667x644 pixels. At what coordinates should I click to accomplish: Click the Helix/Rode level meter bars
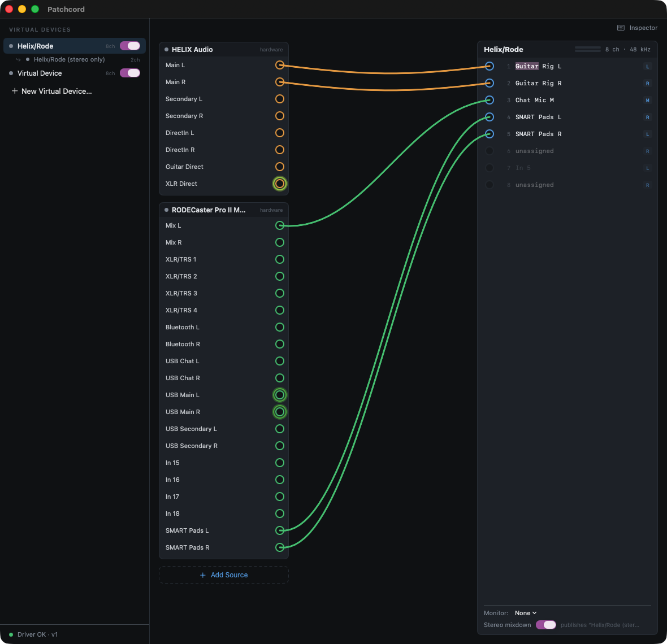coord(587,49)
